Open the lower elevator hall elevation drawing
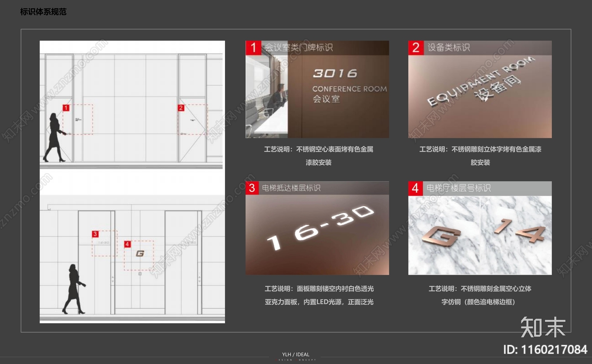 click(x=132, y=259)
